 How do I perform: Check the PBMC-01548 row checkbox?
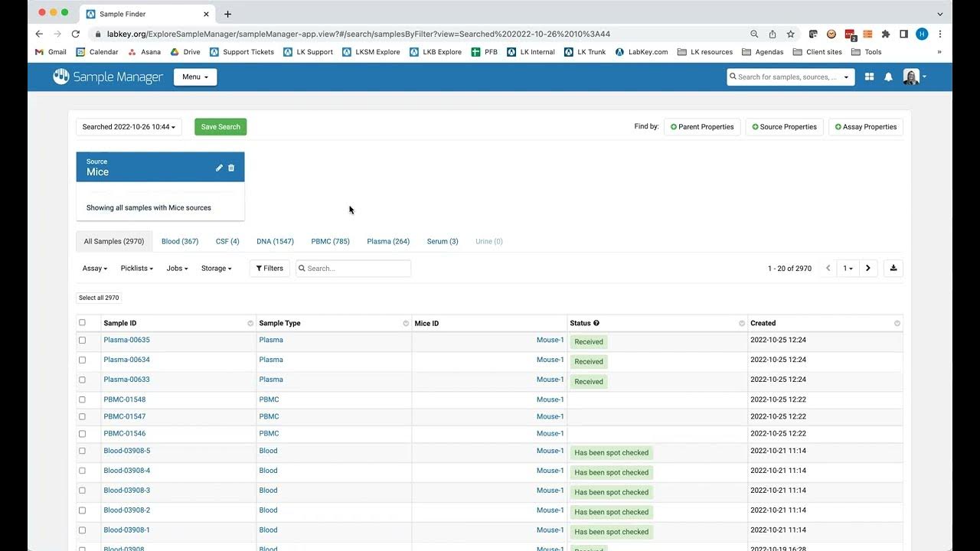83,399
